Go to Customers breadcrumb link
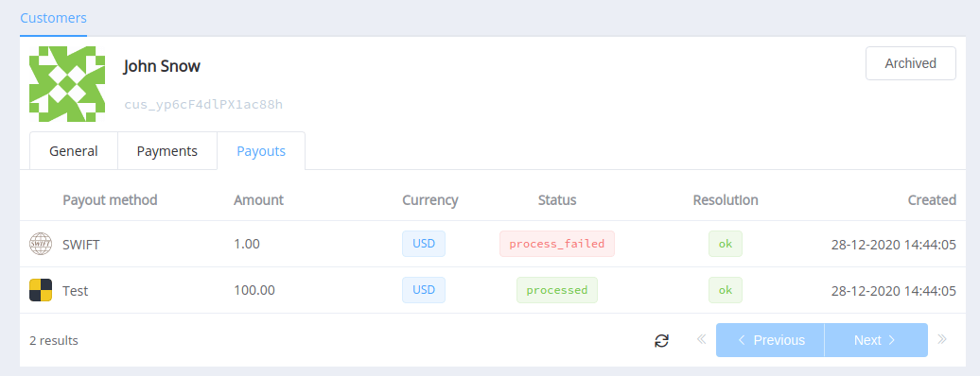 click(x=53, y=18)
